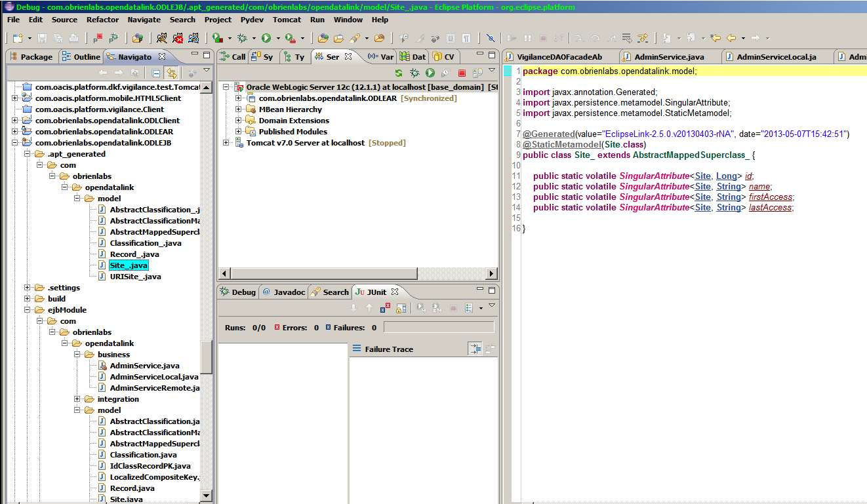The image size is (867, 504).
Task: Open the Refactor menu
Action: [102, 20]
